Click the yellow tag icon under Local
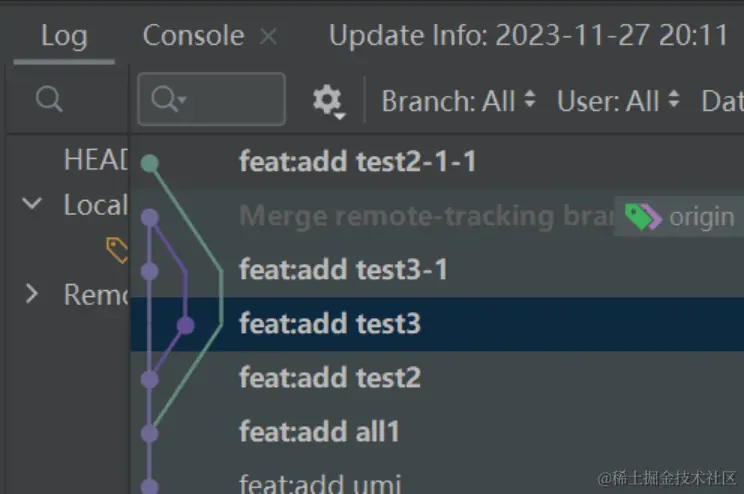Screen dimensions: 744x494 pos(118,250)
